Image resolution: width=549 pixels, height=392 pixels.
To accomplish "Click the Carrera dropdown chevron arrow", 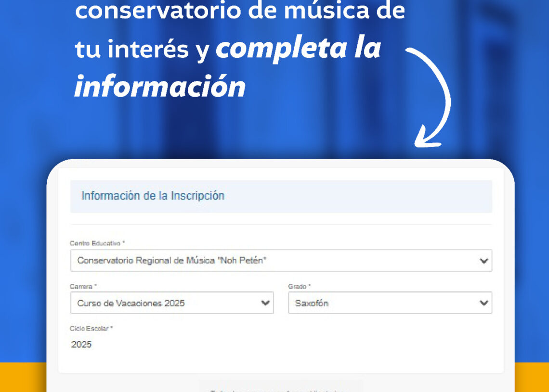I will pyautogui.click(x=265, y=303).
